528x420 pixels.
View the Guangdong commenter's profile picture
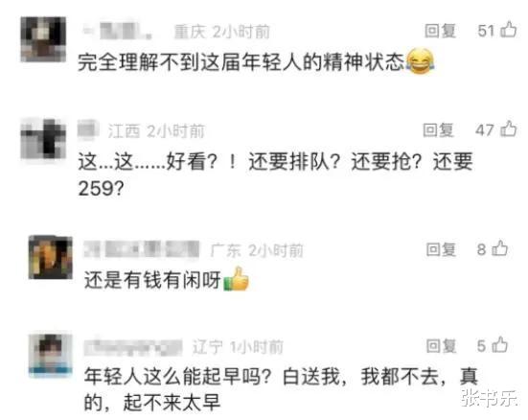(x=51, y=257)
